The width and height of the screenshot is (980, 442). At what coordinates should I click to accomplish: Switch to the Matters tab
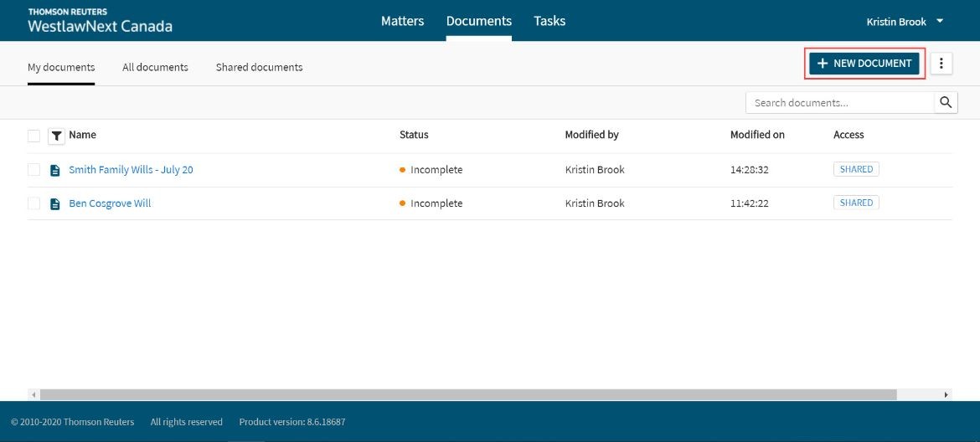point(403,21)
